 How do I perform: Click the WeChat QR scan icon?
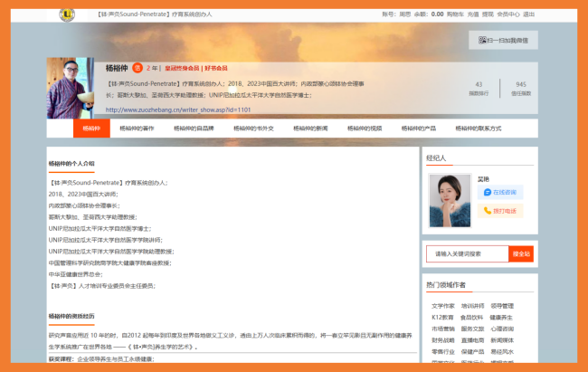tap(479, 41)
